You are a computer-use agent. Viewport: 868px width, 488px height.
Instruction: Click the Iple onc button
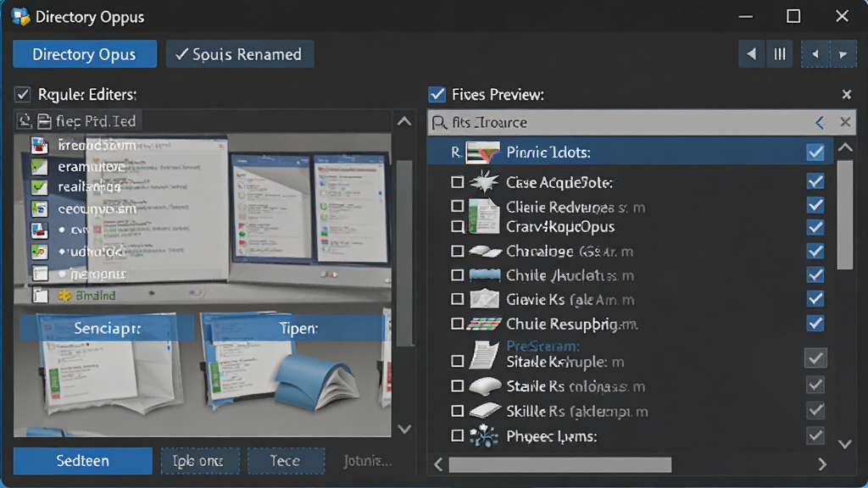point(200,461)
